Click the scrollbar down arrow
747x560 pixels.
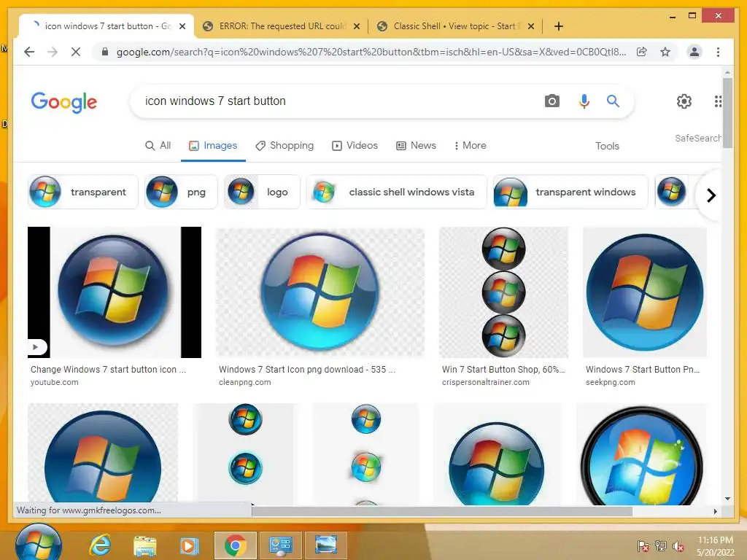click(727, 499)
